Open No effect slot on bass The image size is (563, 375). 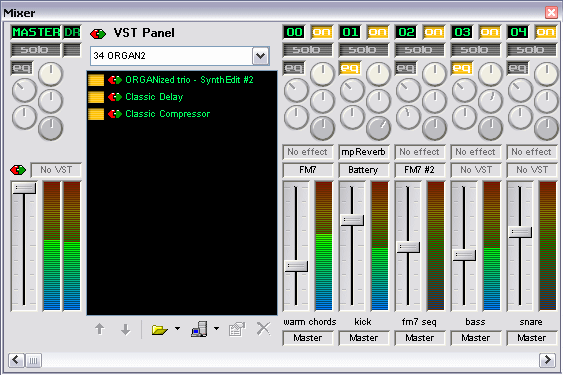(476, 152)
